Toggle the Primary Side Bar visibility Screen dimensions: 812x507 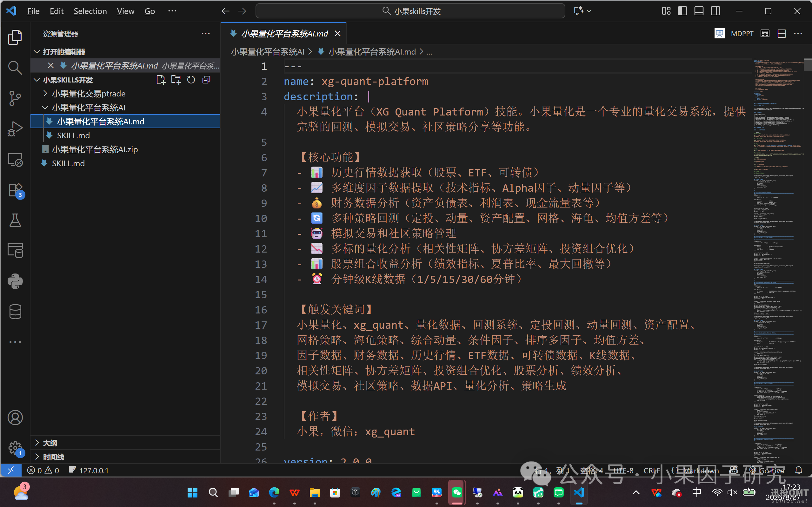tap(682, 11)
